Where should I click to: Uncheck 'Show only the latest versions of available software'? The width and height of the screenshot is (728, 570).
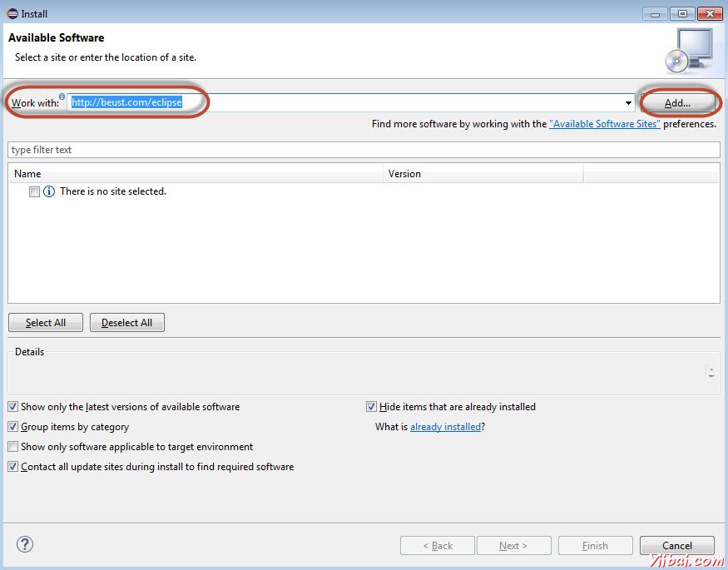pos(13,406)
